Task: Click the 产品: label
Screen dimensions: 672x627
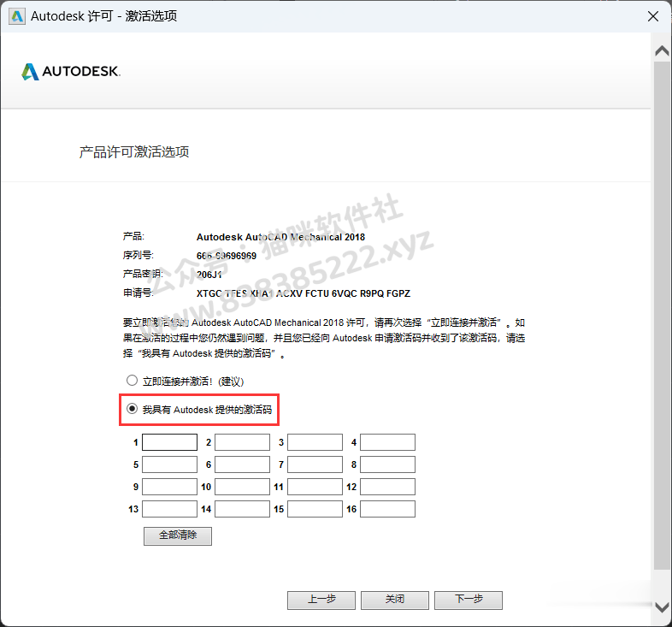Action: [133, 236]
